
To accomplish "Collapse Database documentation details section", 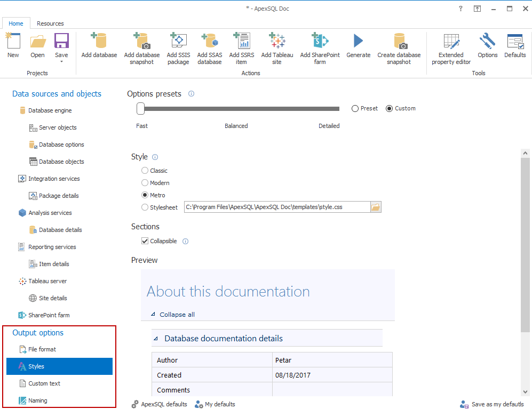I will click(x=156, y=339).
